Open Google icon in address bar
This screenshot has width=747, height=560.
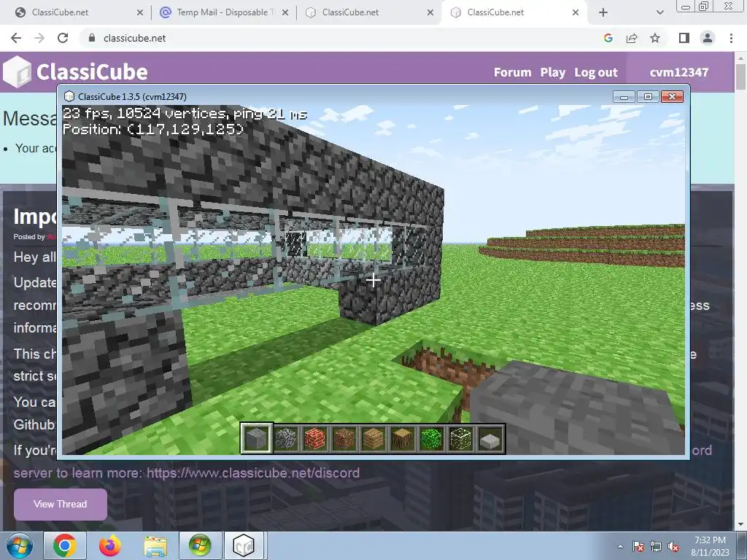tap(608, 38)
